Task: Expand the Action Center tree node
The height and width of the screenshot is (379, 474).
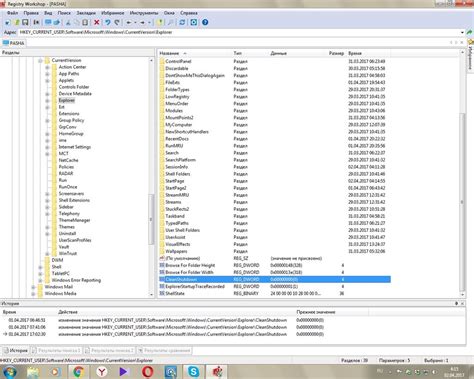Action: (47, 67)
